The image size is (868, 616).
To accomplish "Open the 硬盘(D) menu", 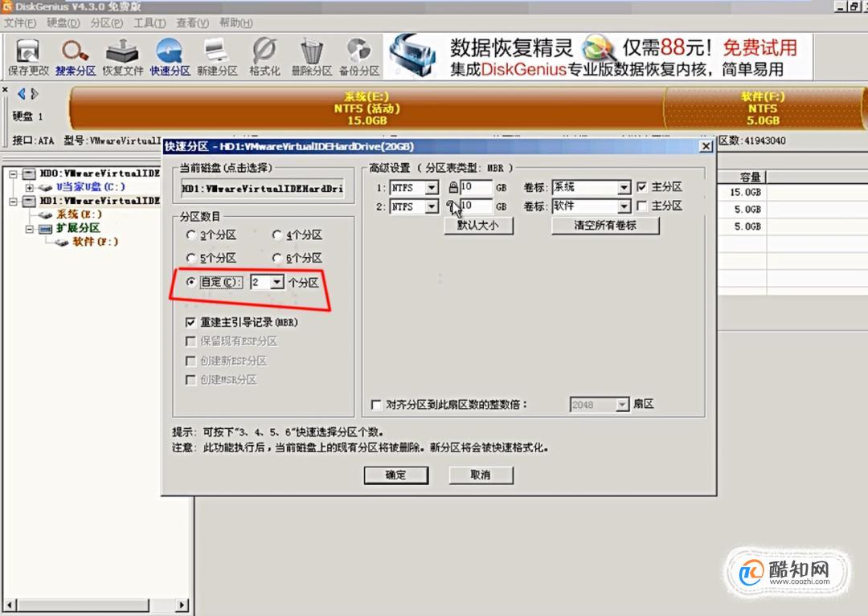I will pos(63,23).
